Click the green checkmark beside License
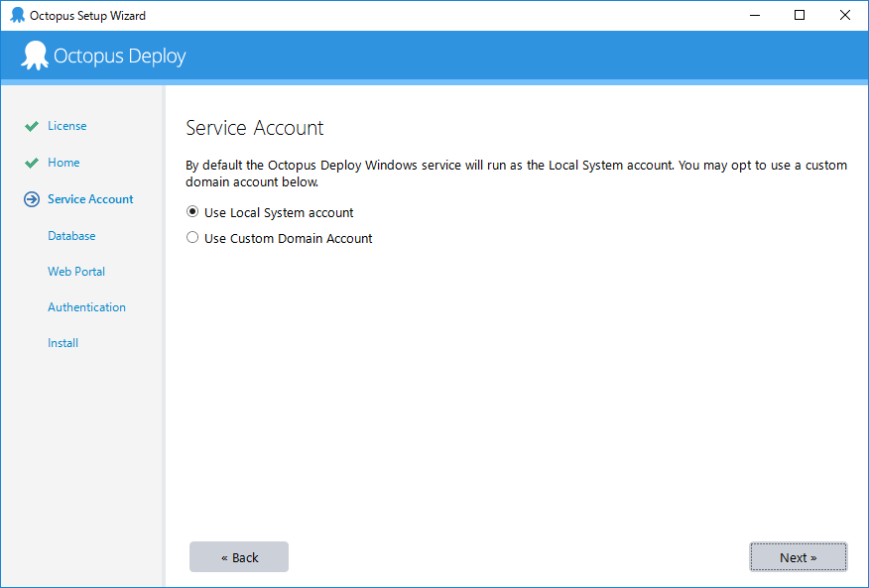 coord(32,126)
